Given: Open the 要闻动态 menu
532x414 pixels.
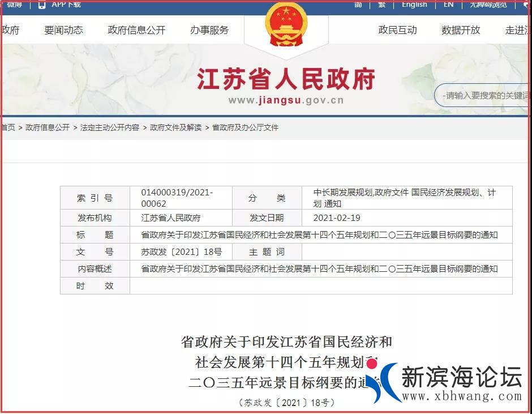Looking at the screenshot, I should tap(63, 31).
